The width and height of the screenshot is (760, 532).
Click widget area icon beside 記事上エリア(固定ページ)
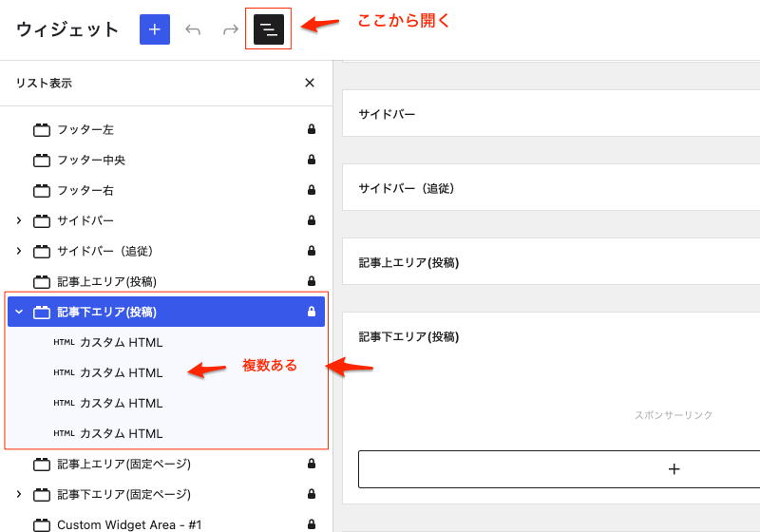click(x=42, y=465)
